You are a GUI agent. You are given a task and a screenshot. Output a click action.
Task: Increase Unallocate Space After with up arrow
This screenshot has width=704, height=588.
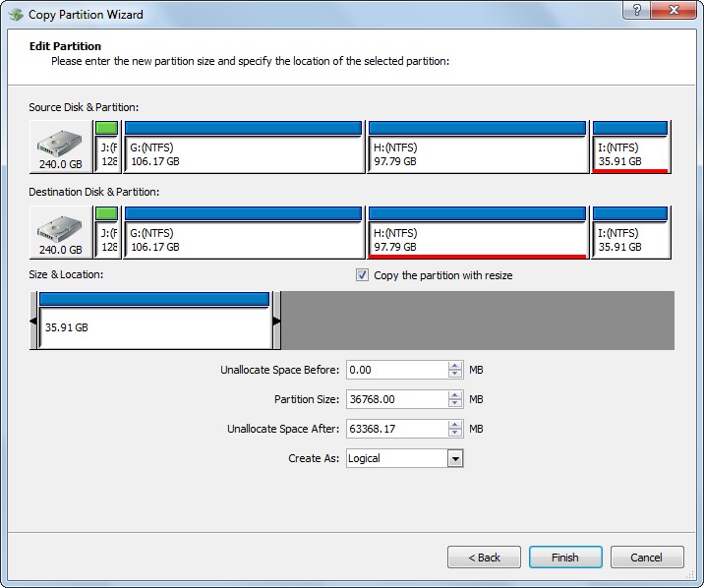[455, 424]
